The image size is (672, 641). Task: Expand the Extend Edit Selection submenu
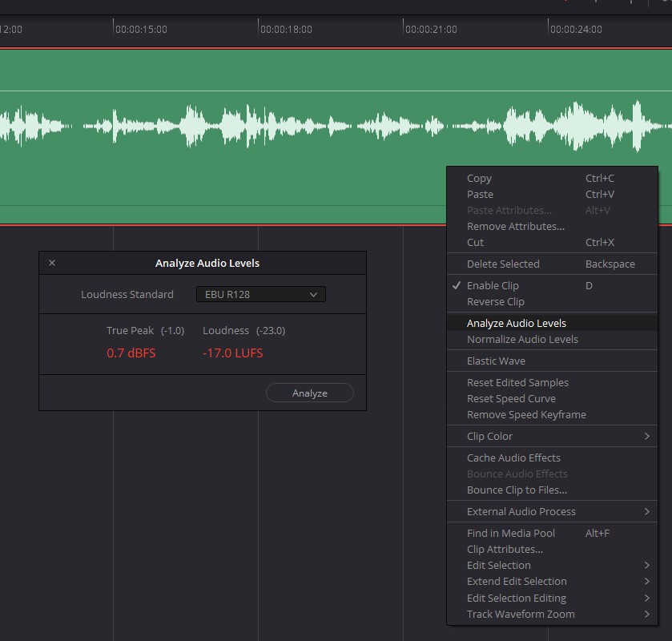pyautogui.click(x=552, y=582)
